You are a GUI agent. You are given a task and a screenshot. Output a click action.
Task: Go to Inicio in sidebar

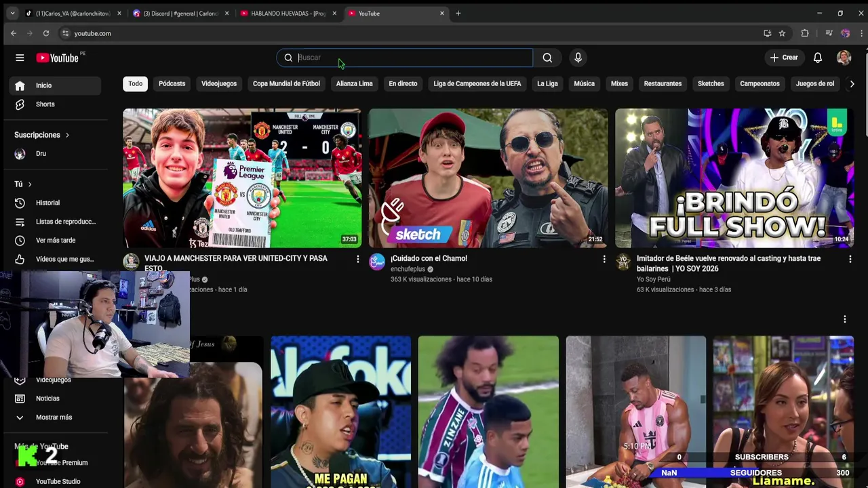tap(55, 85)
